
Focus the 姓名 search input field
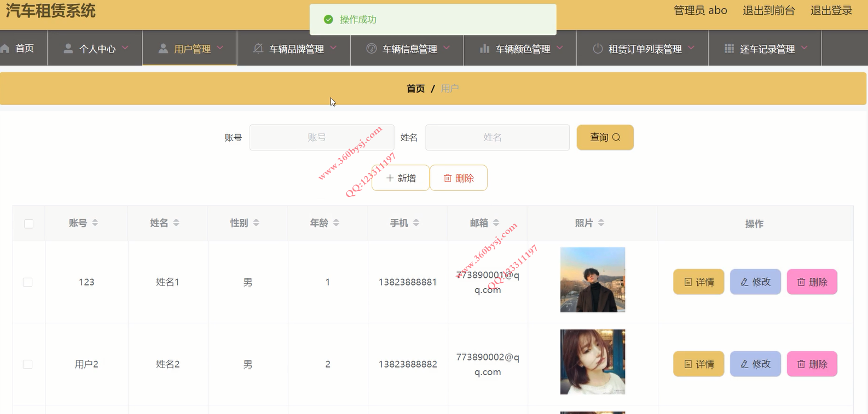[497, 137]
